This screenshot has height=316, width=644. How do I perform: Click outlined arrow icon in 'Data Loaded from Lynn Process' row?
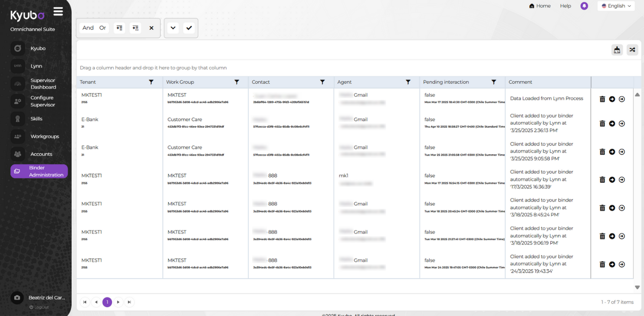tap(622, 99)
